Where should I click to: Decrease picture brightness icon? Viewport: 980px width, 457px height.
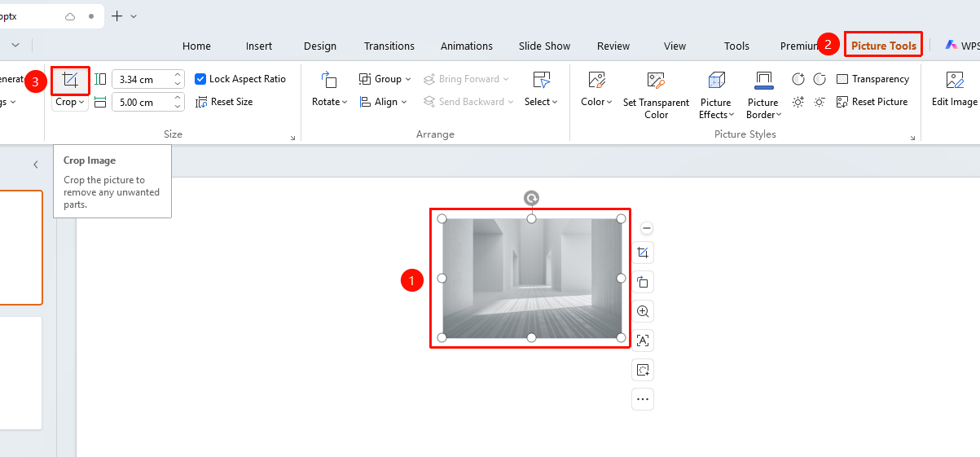tap(820, 102)
